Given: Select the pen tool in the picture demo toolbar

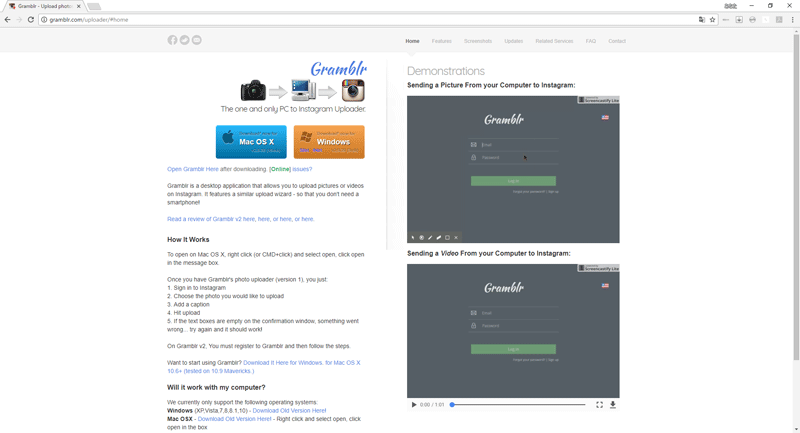Looking at the screenshot, I should (x=430, y=237).
